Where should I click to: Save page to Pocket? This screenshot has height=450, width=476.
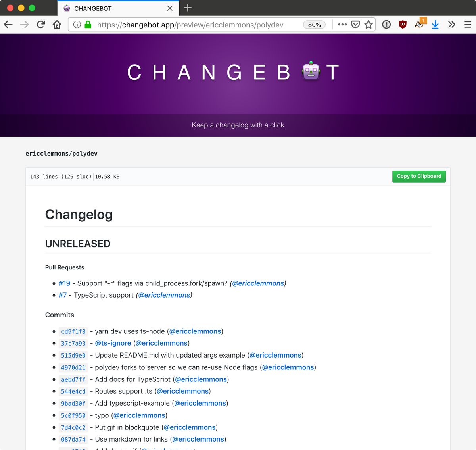[355, 25]
